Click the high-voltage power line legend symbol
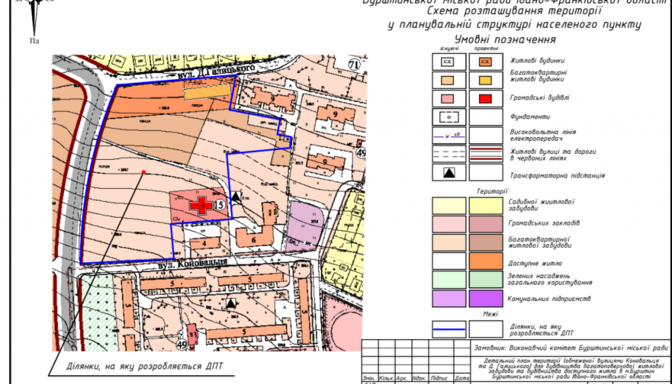672x384 pixels. pyautogui.click(x=448, y=136)
